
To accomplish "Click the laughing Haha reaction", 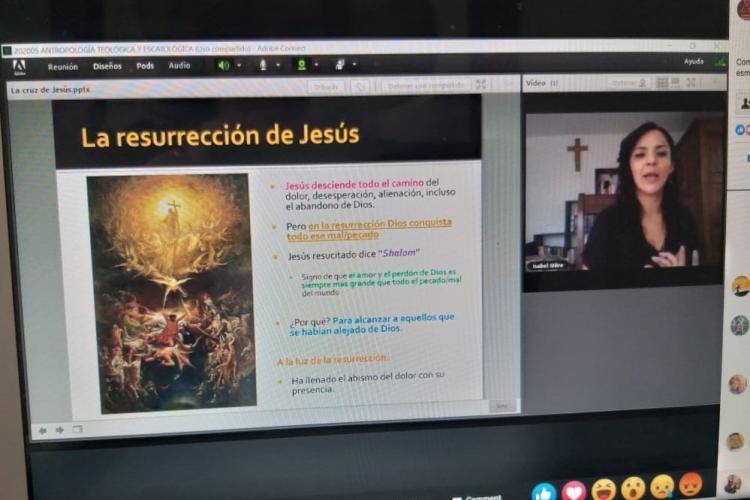I will point(604,489).
